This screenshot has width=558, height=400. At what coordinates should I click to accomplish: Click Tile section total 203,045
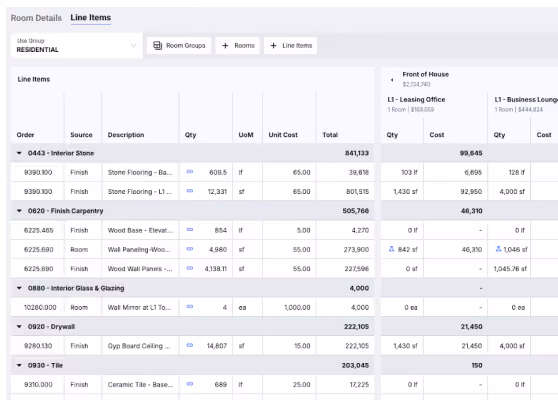point(355,365)
